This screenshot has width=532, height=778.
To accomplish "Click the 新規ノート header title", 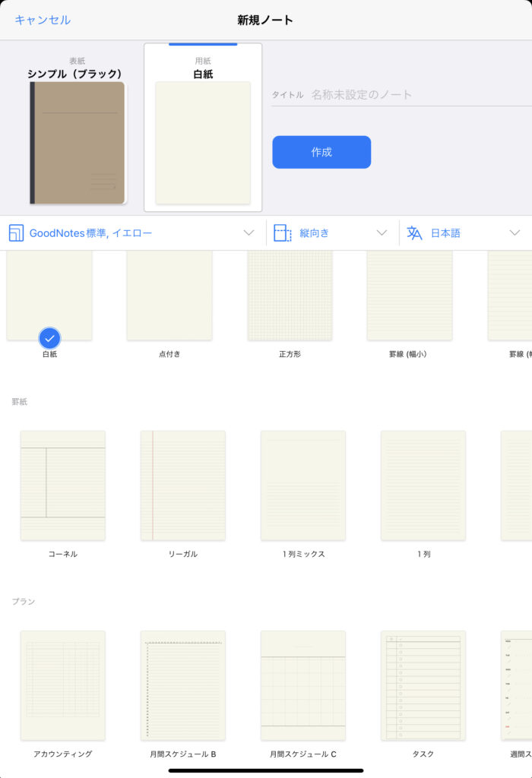I will point(265,21).
